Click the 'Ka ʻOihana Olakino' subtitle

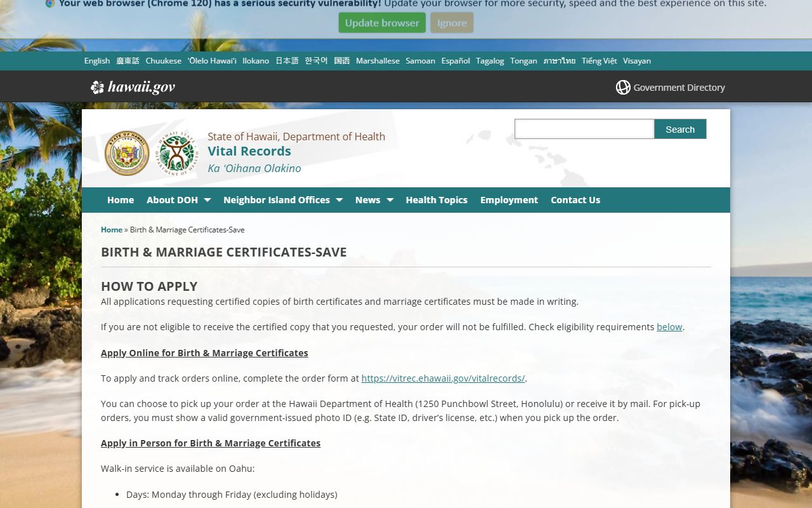254,168
